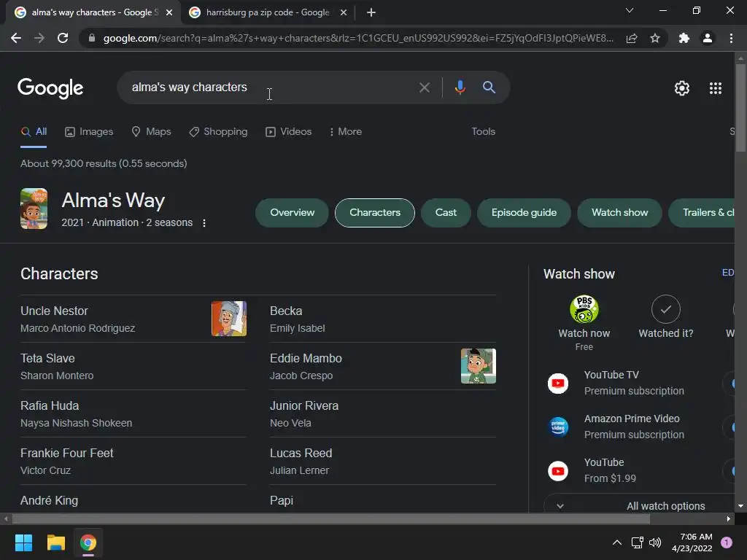Select the Maps search tab

tap(151, 132)
